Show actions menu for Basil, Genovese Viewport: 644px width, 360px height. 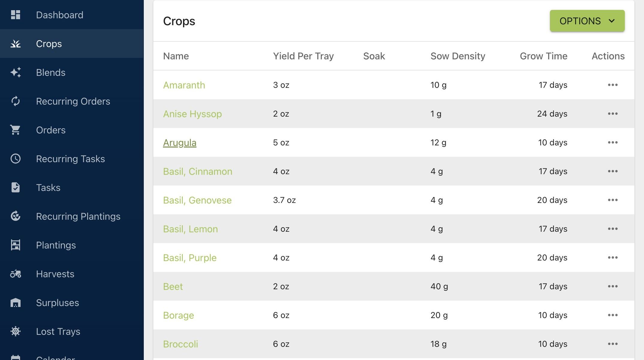(613, 200)
